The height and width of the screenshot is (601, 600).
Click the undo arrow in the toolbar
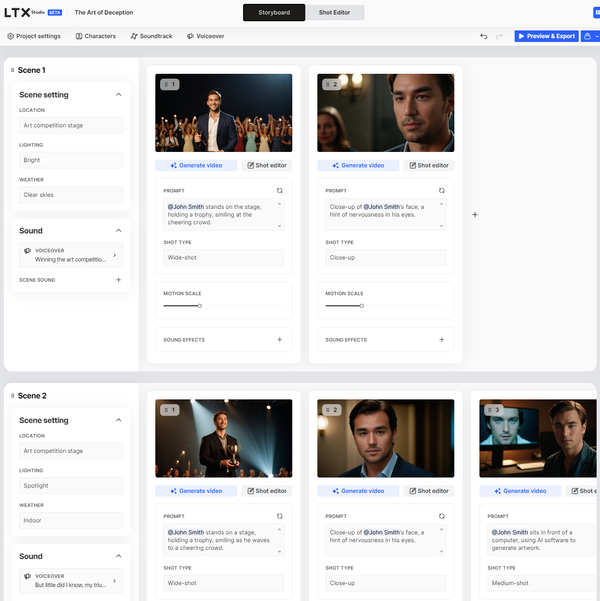click(x=484, y=36)
